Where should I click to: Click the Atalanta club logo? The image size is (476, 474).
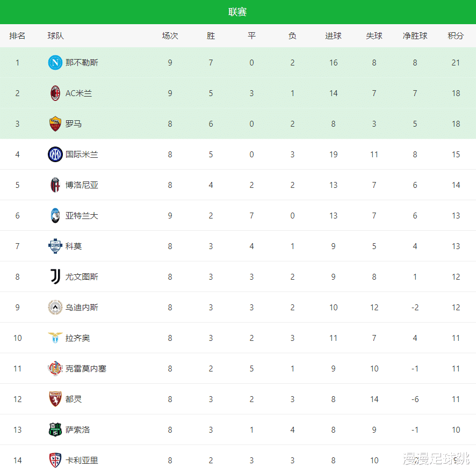[55, 216]
